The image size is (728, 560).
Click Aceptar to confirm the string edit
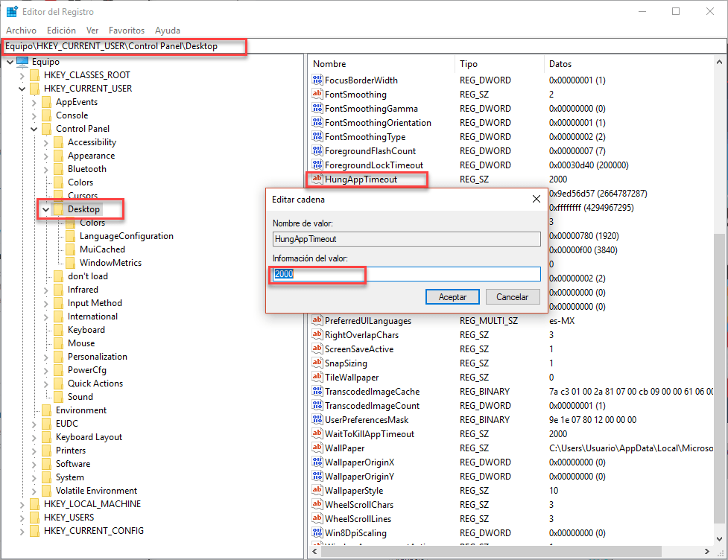[x=452, y=296]
